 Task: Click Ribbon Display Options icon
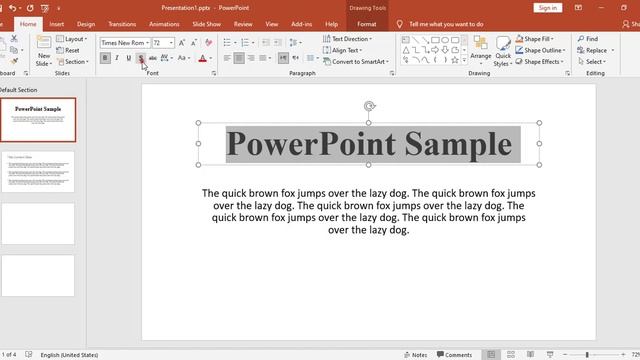(x=578, y=8)
